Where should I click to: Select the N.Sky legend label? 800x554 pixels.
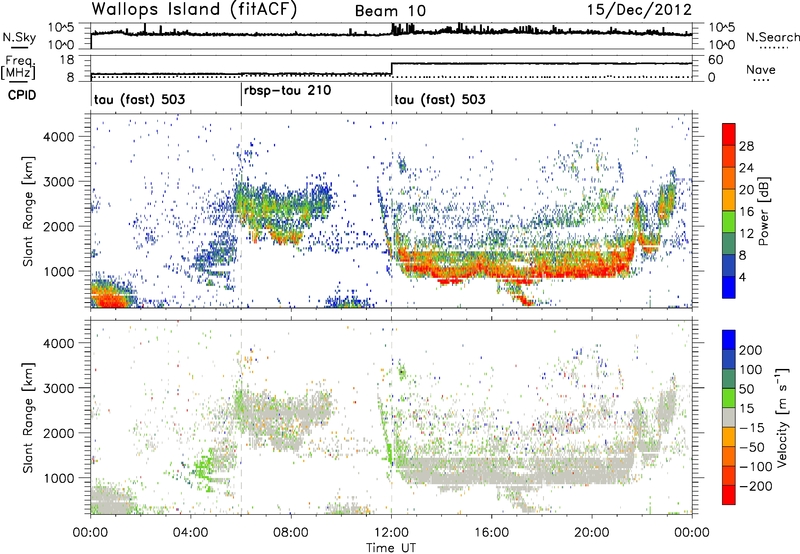[19, 37]
